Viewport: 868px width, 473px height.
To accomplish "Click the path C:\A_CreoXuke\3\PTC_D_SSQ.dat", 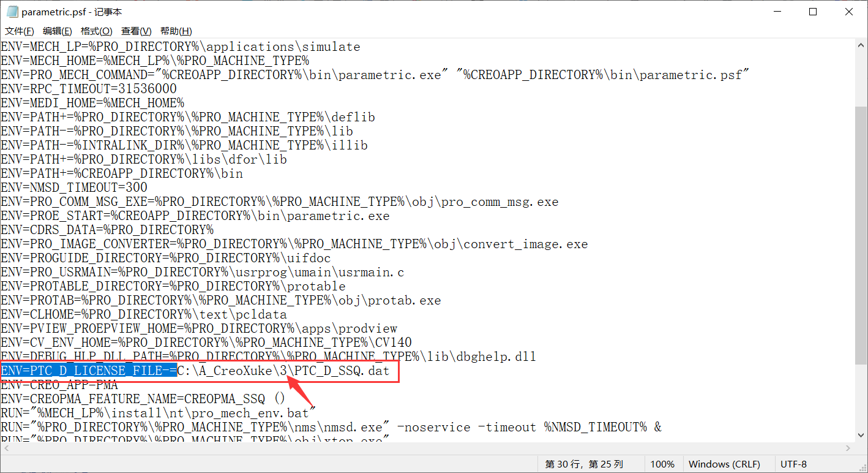I will coord(283,371).
